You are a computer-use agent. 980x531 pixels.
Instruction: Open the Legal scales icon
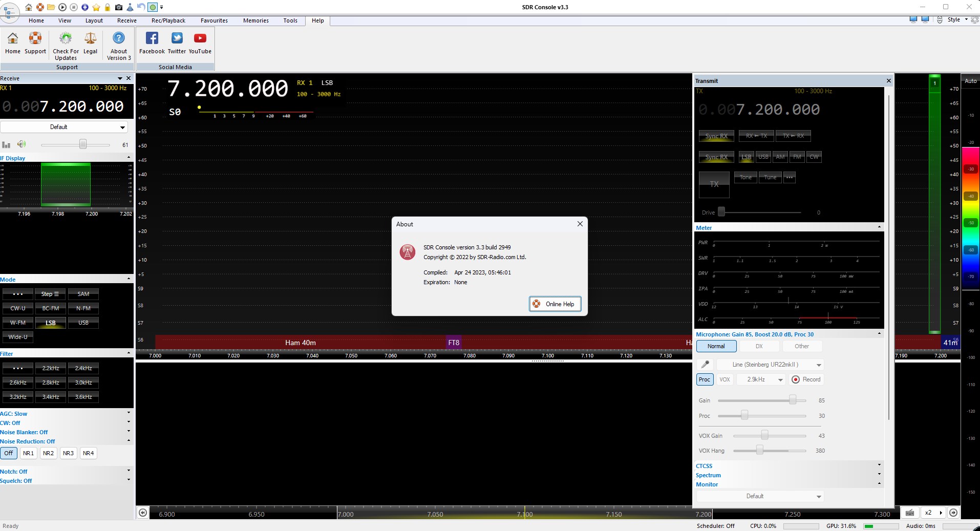point(91,43)
